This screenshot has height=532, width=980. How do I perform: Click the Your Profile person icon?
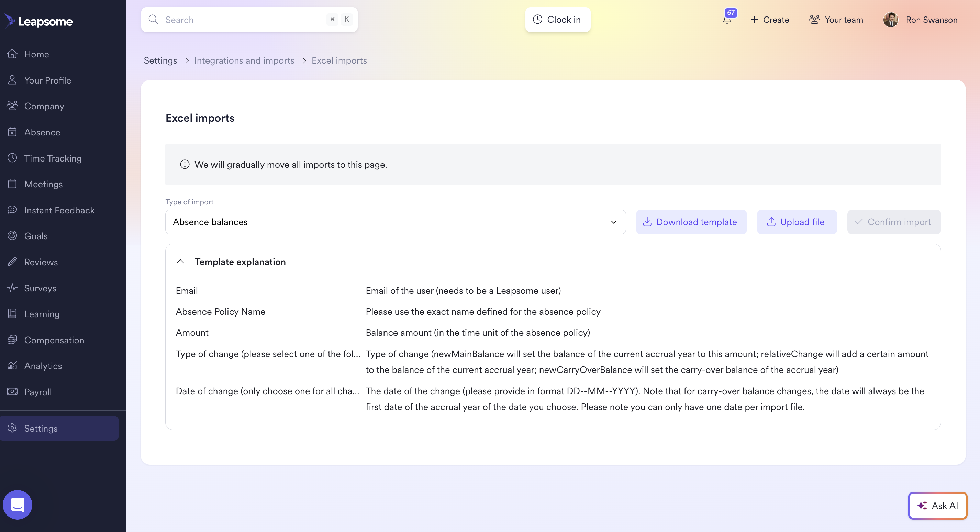tap(12, 80)
